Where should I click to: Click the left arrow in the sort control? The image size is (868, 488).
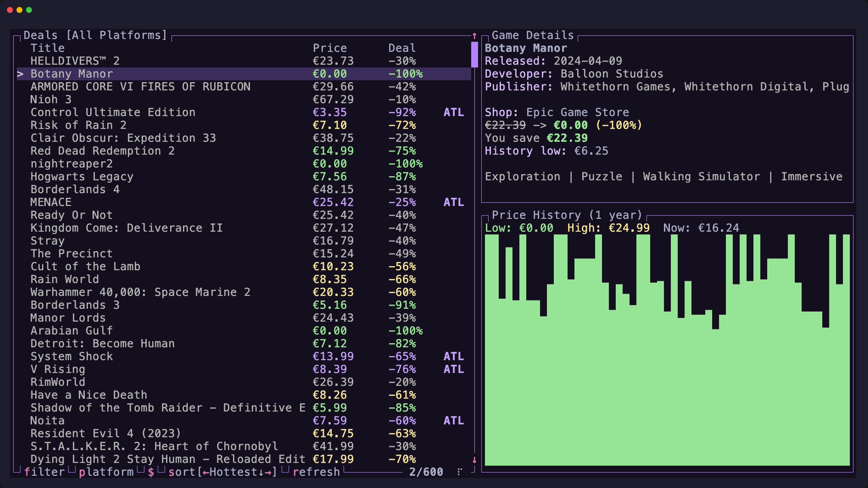pos(206,472)
